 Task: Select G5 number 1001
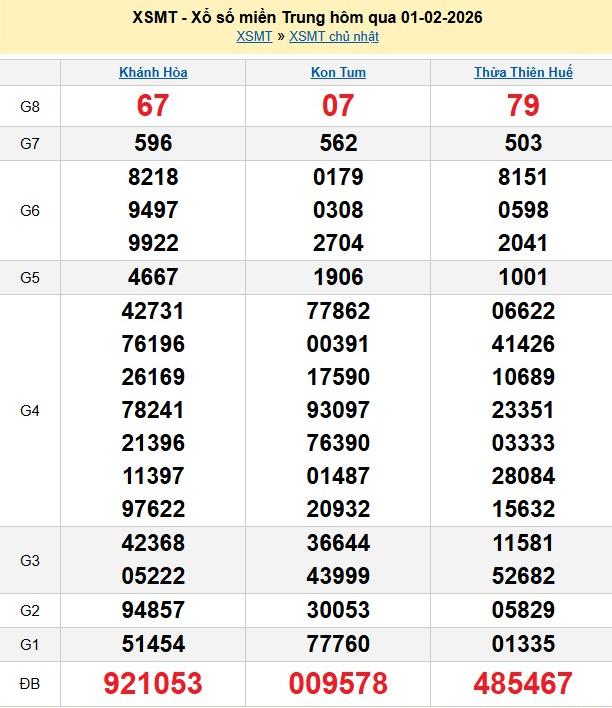[523, 277]
